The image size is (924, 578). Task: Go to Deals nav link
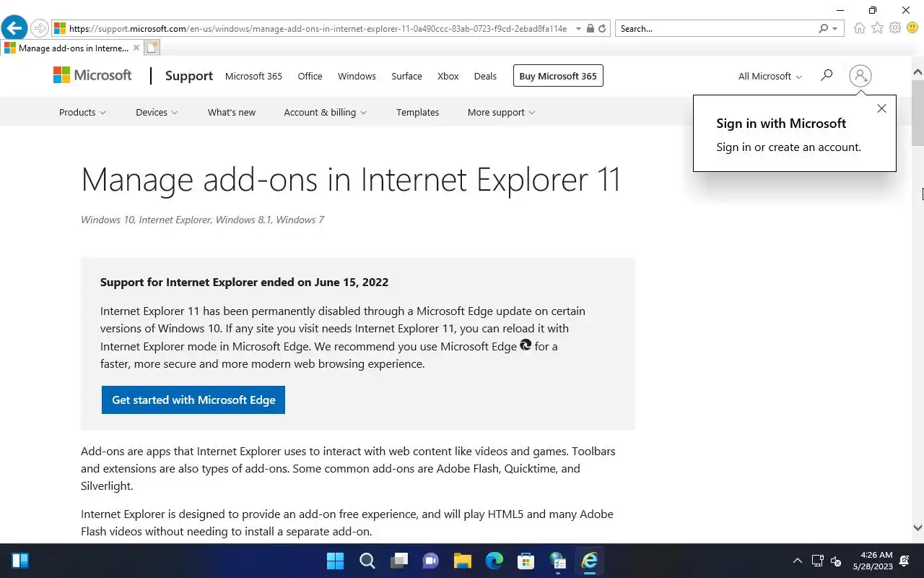[485, 76]
